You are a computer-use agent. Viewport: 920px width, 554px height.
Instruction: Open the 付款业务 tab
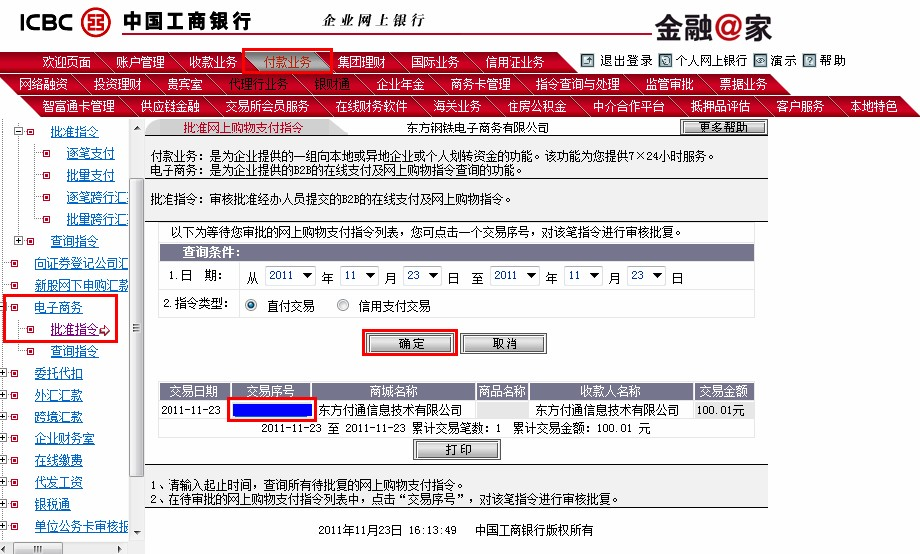coord(287,62)
